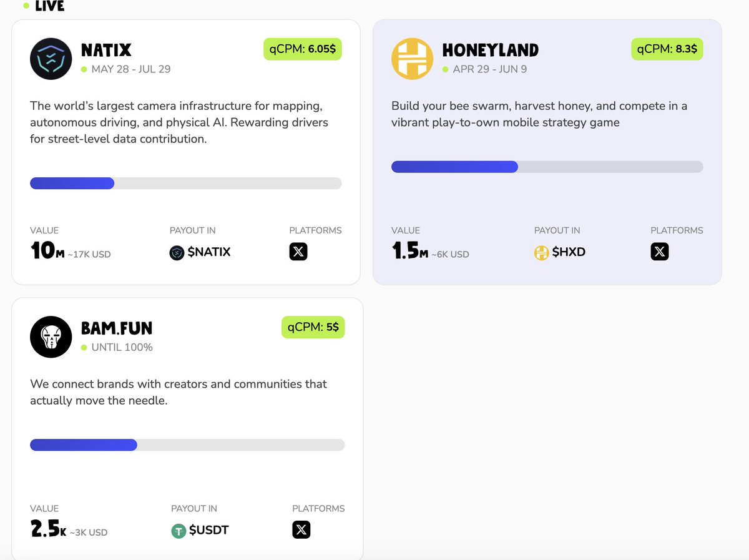This screenshot has width=749, height=560.
Task: Click the BAM.FUN skull logo
Action: tap(51, 337)
